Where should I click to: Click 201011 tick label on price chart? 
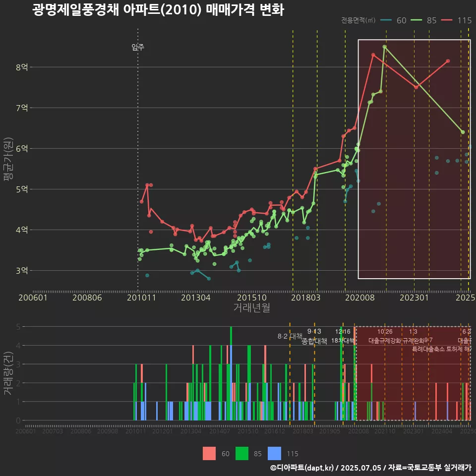tap(141, 297)
